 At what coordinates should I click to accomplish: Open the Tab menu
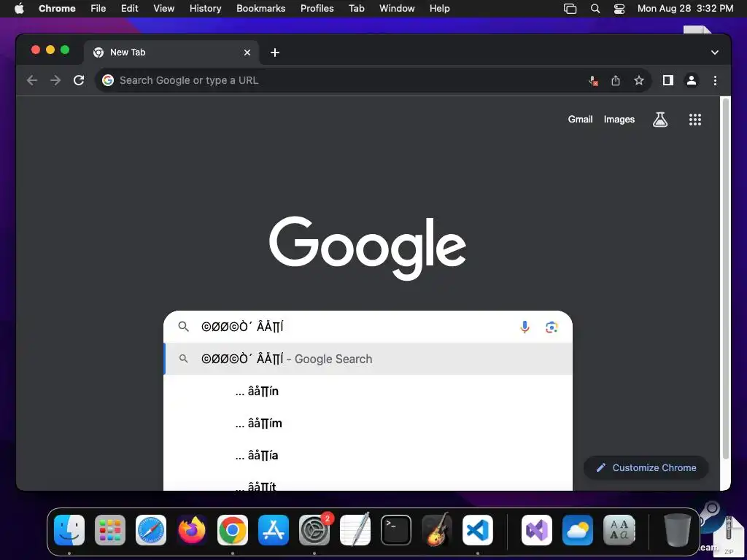[356, 9]
